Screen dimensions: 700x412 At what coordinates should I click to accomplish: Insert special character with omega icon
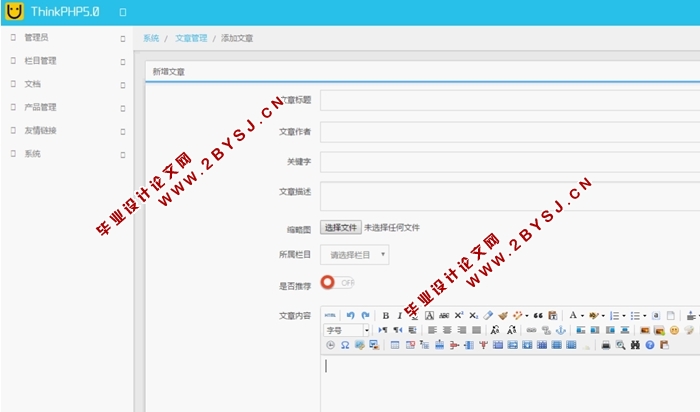tap(345, 345)
